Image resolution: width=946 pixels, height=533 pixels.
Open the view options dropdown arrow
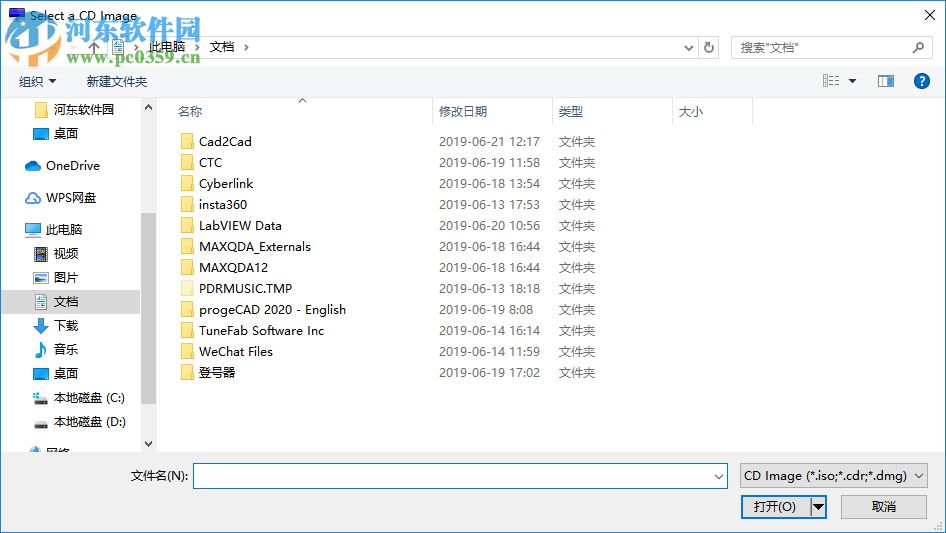click(x=852, y=81)
